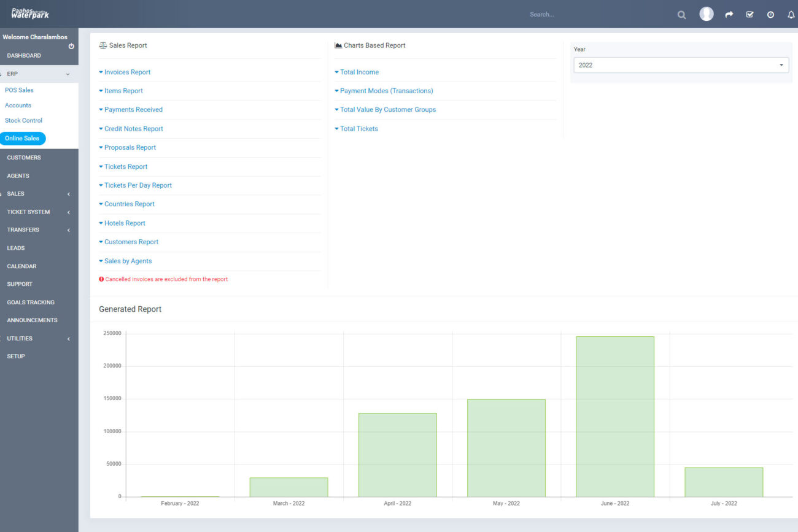This screenshot has height=532, width=798.
Task: Click the power logout icon
Action: click(71, 46)
